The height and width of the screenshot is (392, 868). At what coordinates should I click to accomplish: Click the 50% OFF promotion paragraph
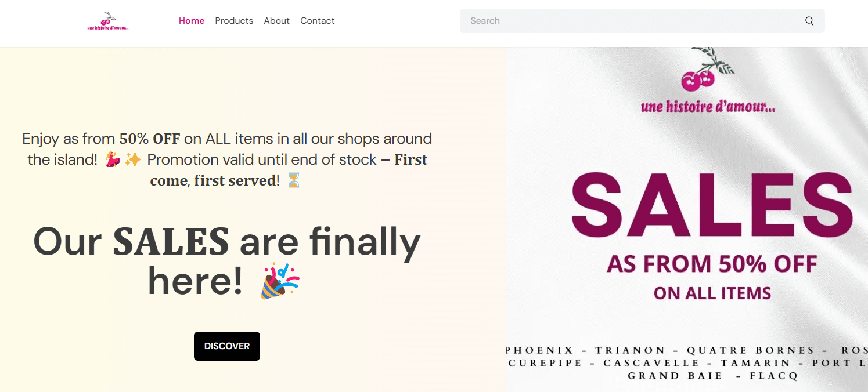[x=227, y=159]
